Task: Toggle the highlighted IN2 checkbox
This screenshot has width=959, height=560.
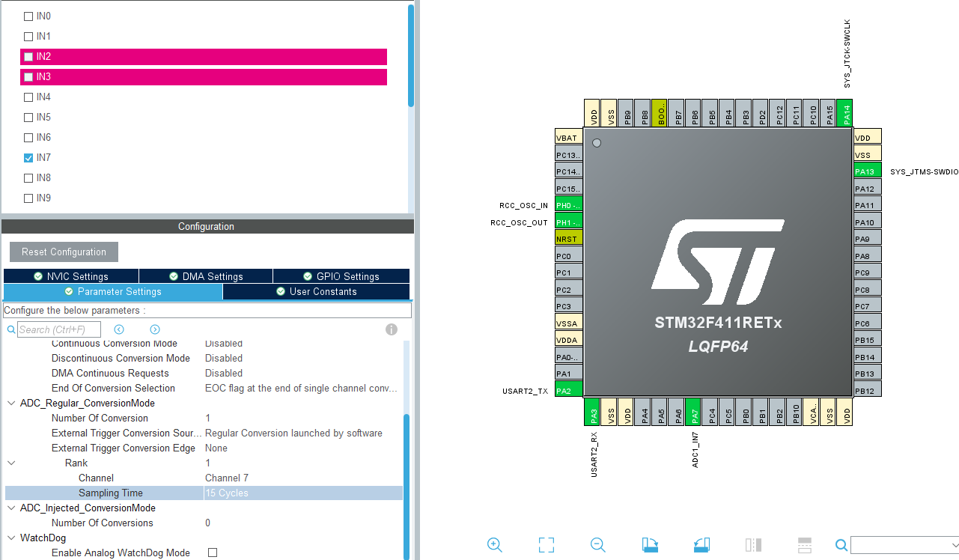Action: pyautogui.click(x=28, y=56)
